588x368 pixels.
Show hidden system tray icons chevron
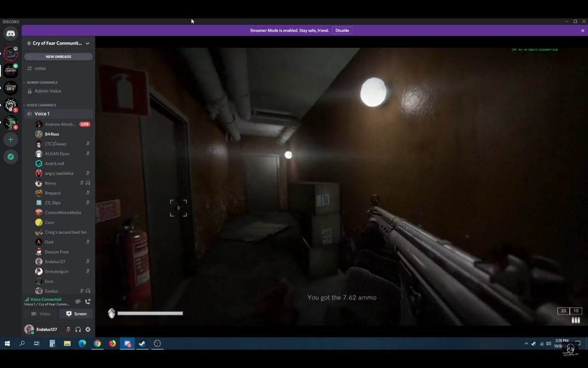point(526,343)
